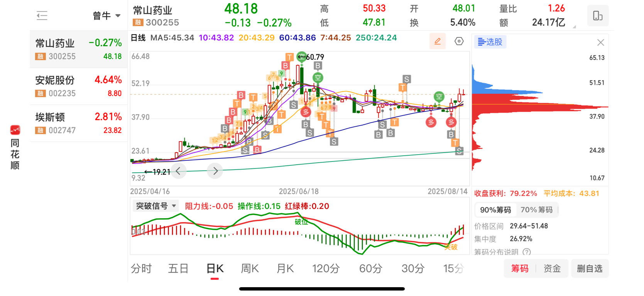Tap green 空 signal marker near August

439,96
